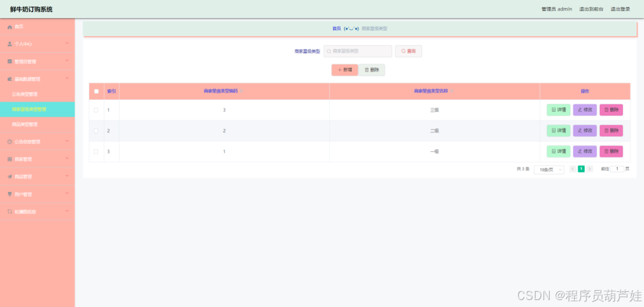The height and width of the screenshot is (307, 644).
Task: Click page number 1 in pagination
Action: pos(581,169)
